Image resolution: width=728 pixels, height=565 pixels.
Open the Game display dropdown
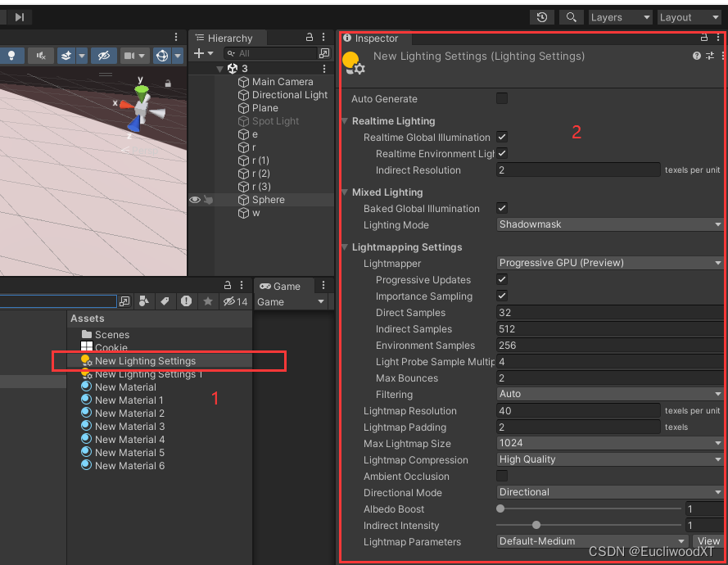click(291, 302)
